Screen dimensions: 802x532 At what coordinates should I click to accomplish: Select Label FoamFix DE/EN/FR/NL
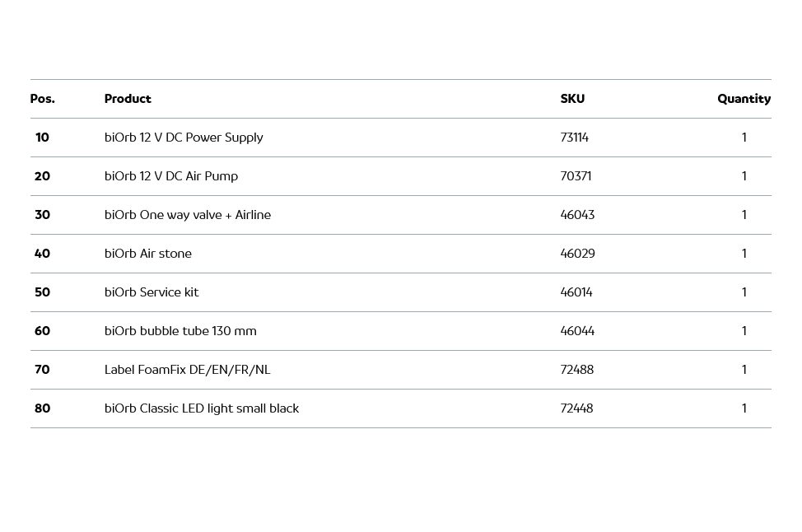187,370
